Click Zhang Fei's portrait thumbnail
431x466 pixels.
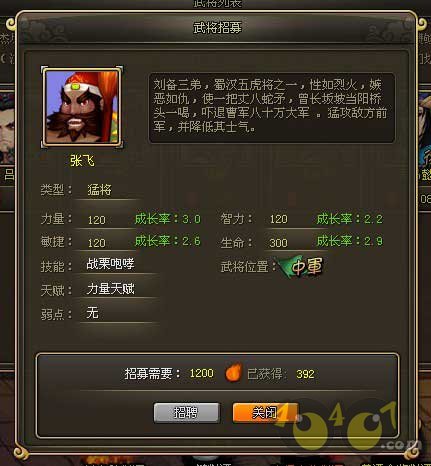pyautogui.click(x=82, y=107)
